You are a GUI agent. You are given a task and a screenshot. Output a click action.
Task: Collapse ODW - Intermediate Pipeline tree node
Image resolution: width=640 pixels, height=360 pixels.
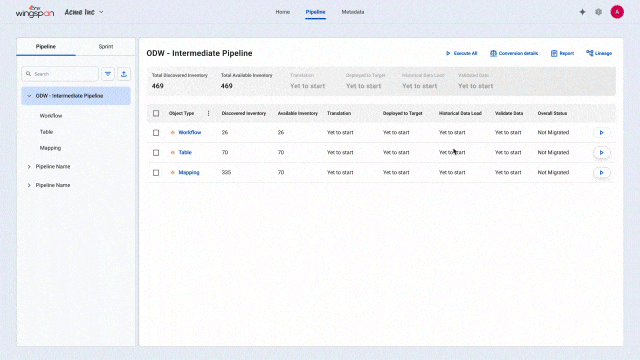[29, 96]
